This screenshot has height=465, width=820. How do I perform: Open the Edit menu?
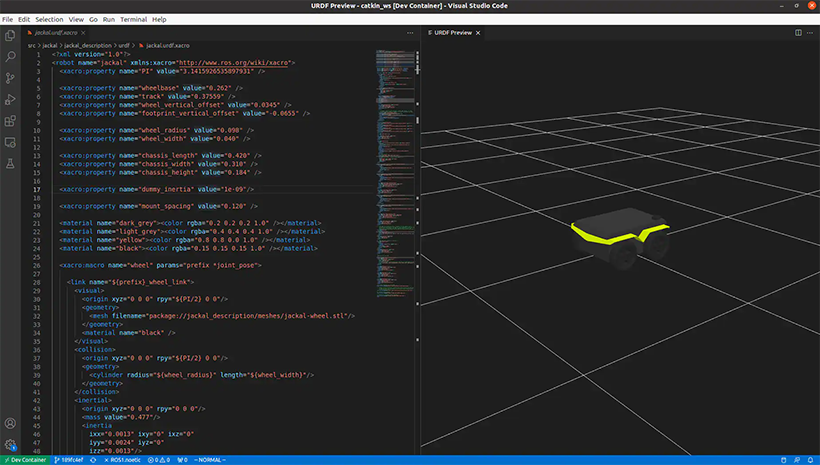point(24,19)
